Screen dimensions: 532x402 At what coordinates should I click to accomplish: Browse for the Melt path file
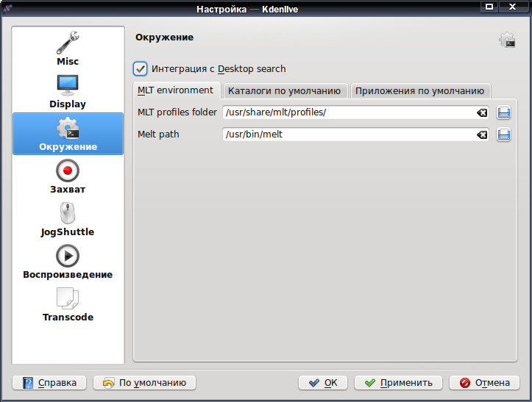coord(504,135)
